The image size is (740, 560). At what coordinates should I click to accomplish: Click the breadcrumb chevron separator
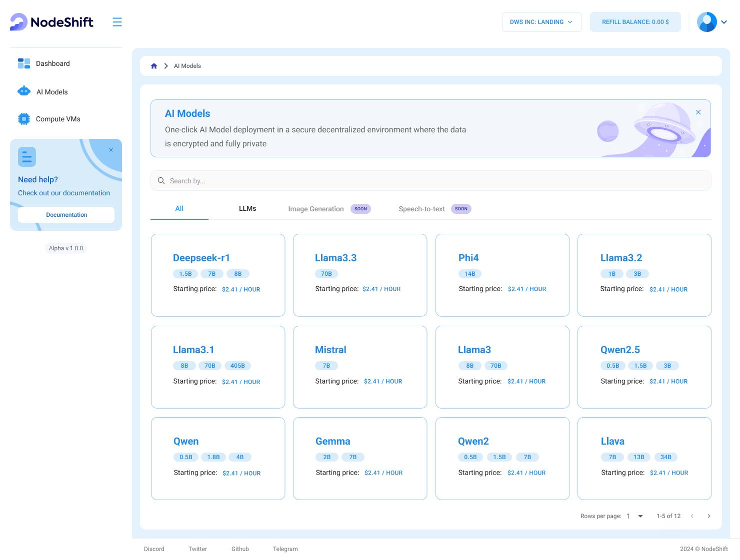click(166, 66)
